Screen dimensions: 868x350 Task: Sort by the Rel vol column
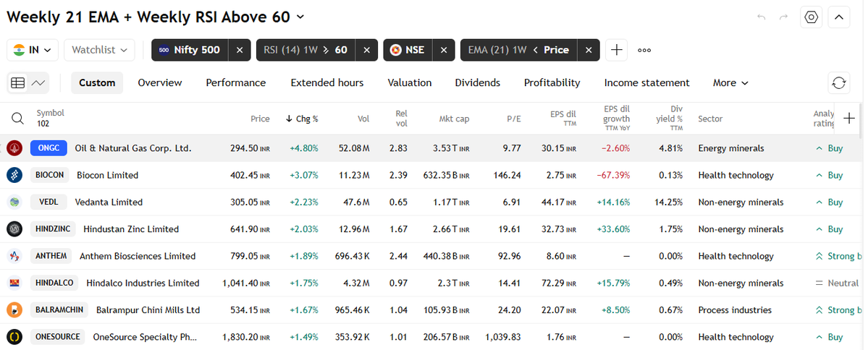(401, 119)
